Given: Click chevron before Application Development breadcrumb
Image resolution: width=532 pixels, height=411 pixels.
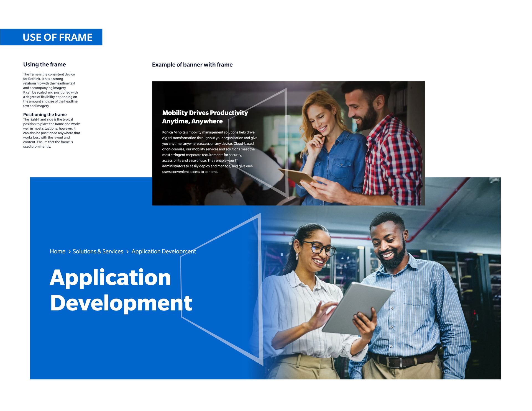Looking at the screenshot, I should (127, 252).
